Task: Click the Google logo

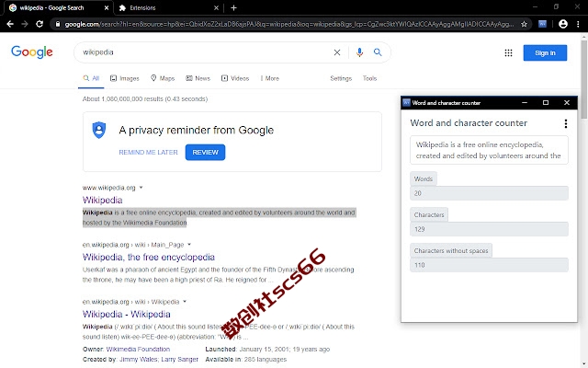Action: pyautogui.click(x=32, y=52)
